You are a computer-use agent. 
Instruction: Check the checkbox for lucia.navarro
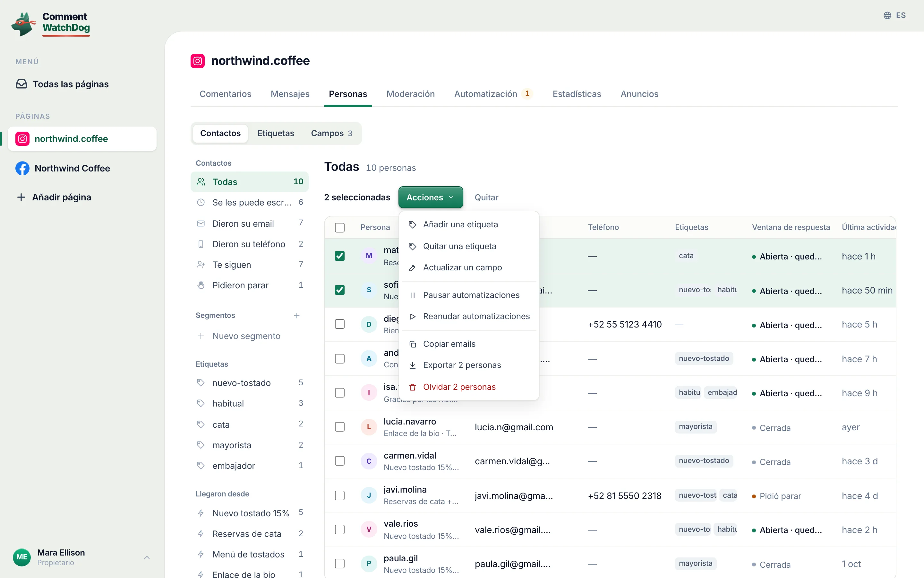click(x=339, y=427)
